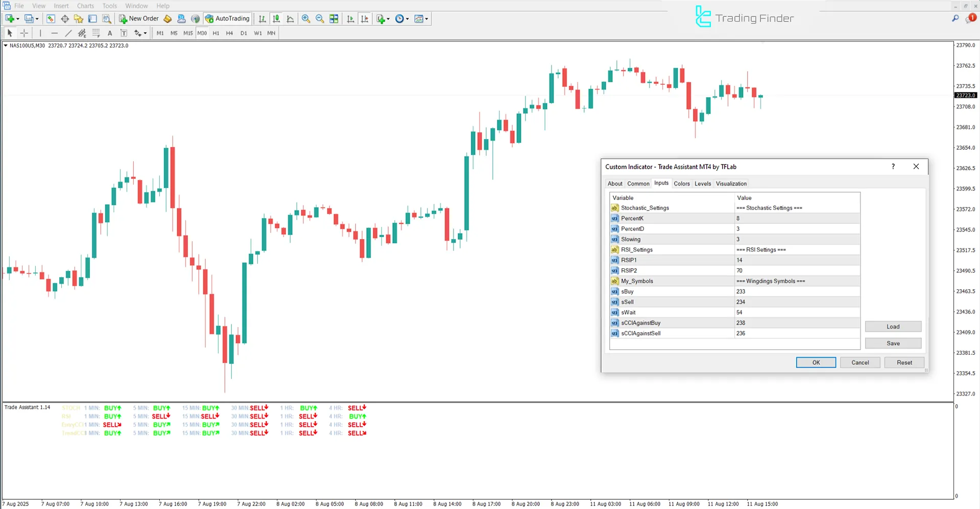The width and height of the screenshot is (980, 509).
Task: Open the New Order window
Action: click(138, 18)
